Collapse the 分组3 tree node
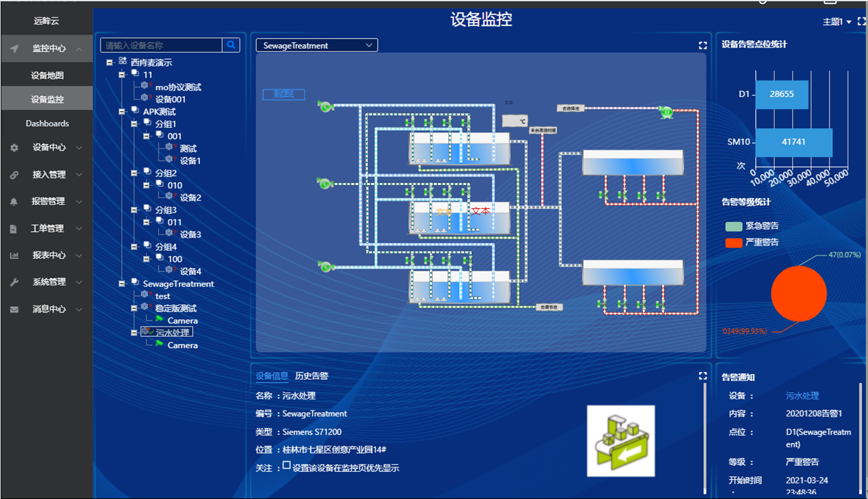The height and width of the screenshot is (499, 868). pos(134,210)
